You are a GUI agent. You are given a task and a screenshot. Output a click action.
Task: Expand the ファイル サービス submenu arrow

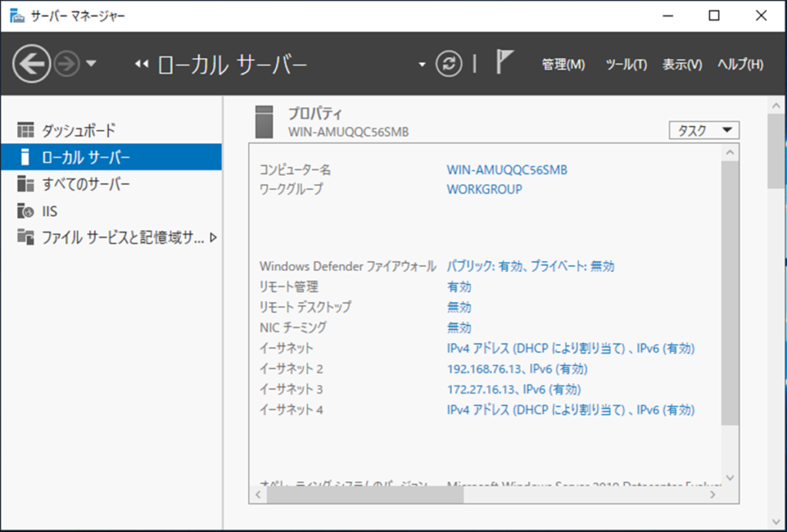(x=214, y=238)
